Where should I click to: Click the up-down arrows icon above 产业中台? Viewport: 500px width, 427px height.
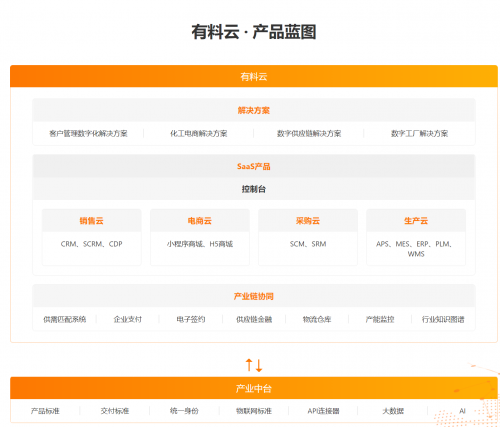[254, 365]
